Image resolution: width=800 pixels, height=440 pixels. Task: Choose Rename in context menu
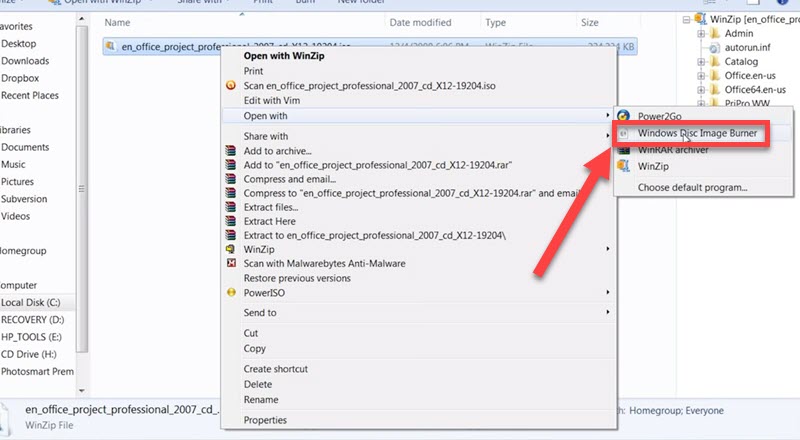(261, 400)
